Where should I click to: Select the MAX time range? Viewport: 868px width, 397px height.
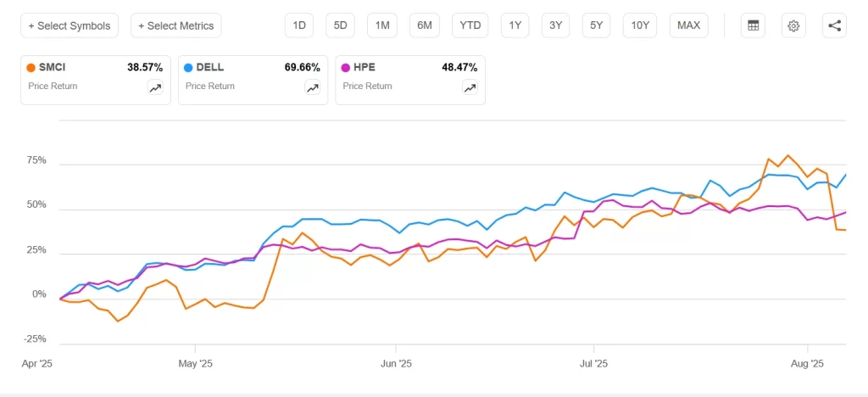click(x=689, y=25)
